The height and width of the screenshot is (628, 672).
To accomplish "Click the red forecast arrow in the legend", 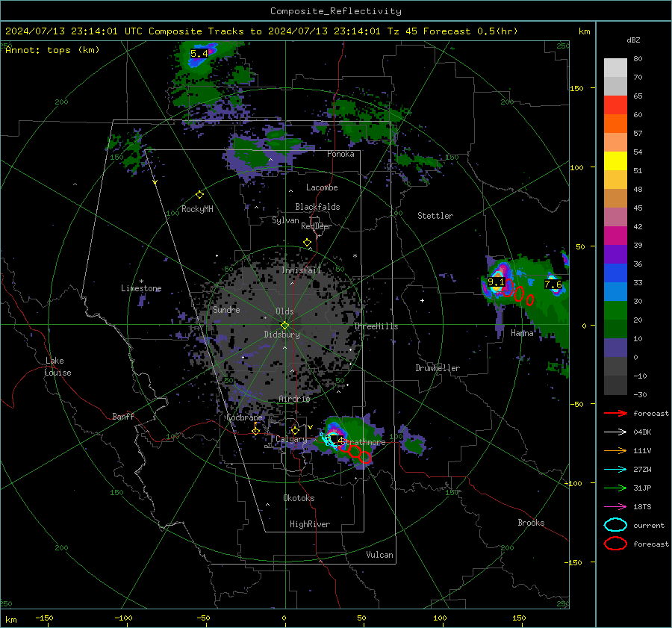I will click(x=615, y=413).
